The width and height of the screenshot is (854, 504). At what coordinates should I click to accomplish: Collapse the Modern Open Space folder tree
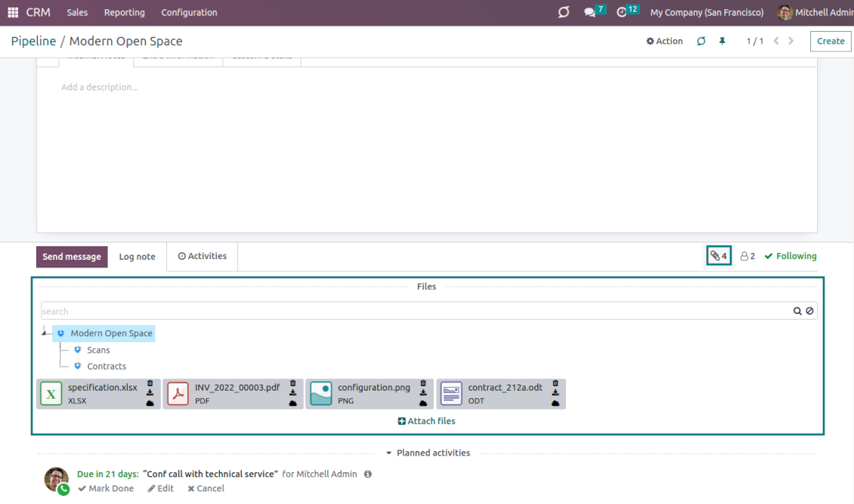(x=44, y=332)
